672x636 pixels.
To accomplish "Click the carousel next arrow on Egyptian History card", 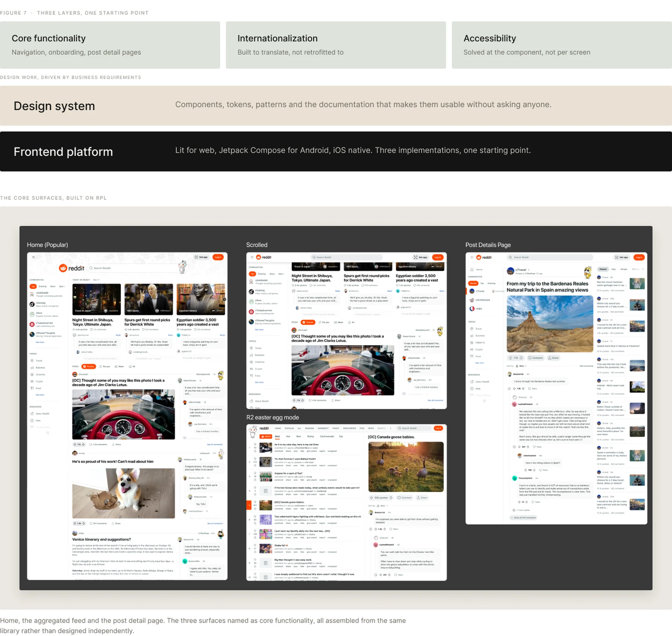I will (224, 299).
